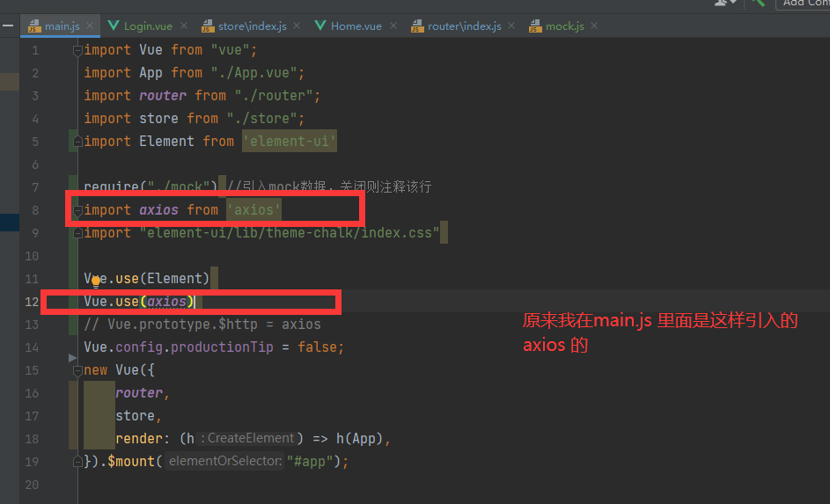830x504 pixels.
Task: Click the "#app" string on line 19
Action: point(310,461)
